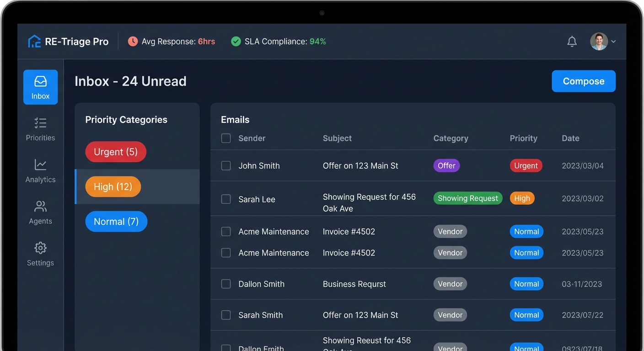
Task: Open the Inbox sidebar icon
Action: tap(40, 82)
